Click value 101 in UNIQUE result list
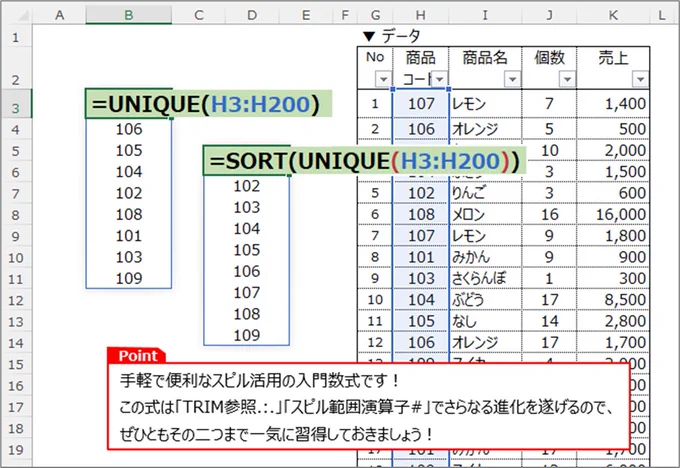Screen dimensions: 680x468 point(129,236)
